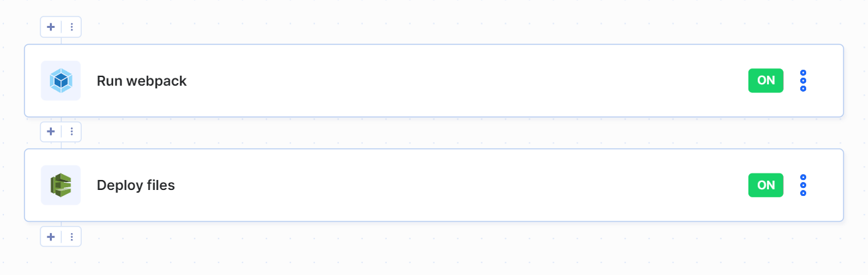Click the webpack cube icon

60,81
